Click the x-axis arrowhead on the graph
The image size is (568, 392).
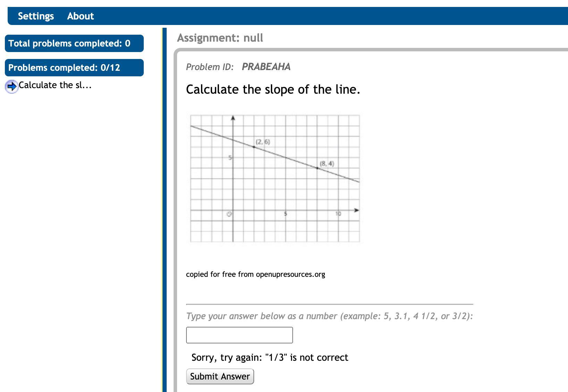[x=356, y=210]
